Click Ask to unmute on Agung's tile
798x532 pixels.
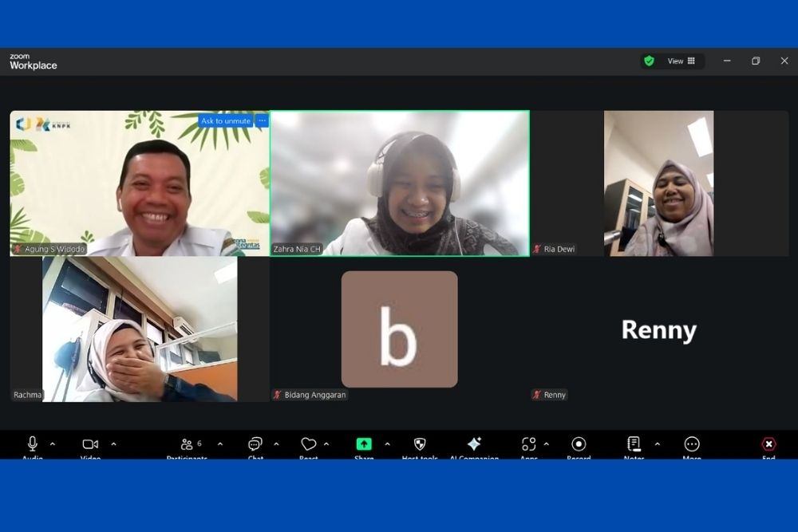tap(226, 121)
